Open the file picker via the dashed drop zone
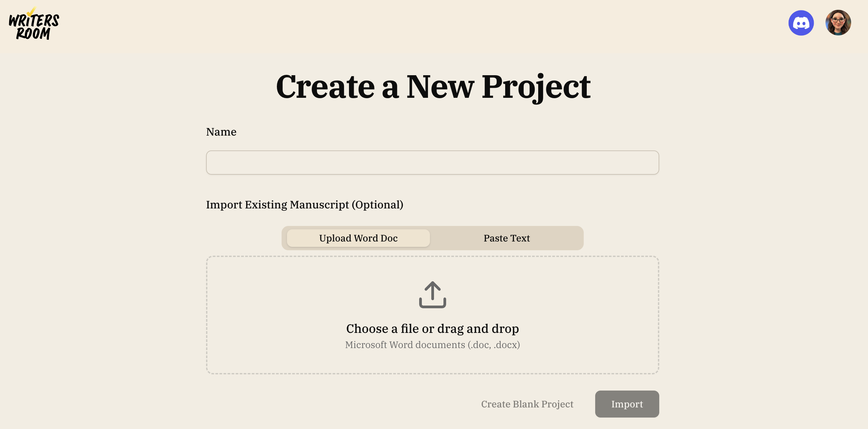This screenshot has width=868, height=429. (x=433, y=315)
